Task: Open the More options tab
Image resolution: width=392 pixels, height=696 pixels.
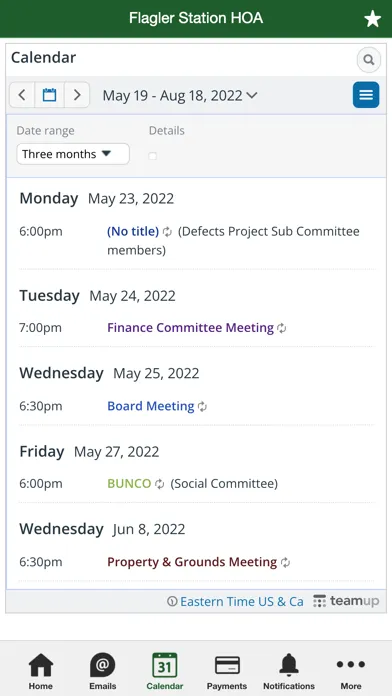Action: [x=351, y=672]
